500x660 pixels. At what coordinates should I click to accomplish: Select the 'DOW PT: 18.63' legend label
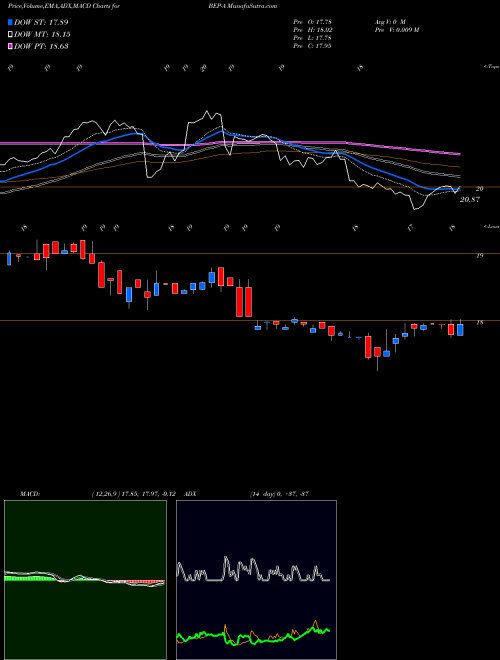(41, 46)
